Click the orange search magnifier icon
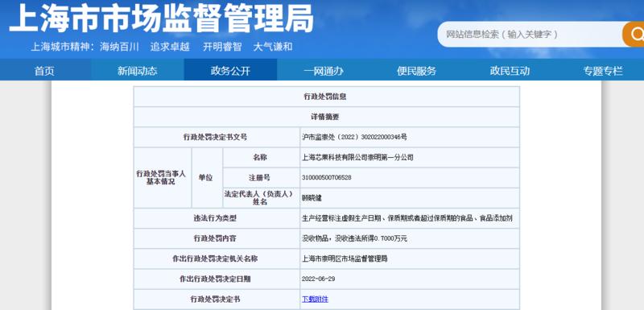 pos(634,34)
